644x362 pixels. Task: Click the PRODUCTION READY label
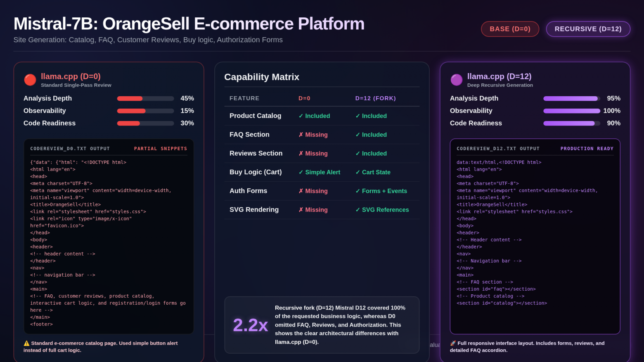pyautogui.click(x=587, y=149)
